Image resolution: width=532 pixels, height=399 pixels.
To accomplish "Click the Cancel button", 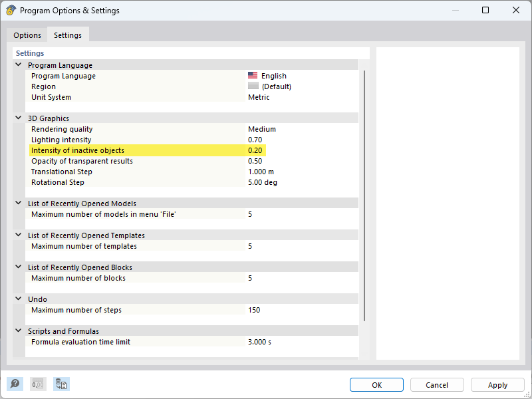I will point(437,385).
